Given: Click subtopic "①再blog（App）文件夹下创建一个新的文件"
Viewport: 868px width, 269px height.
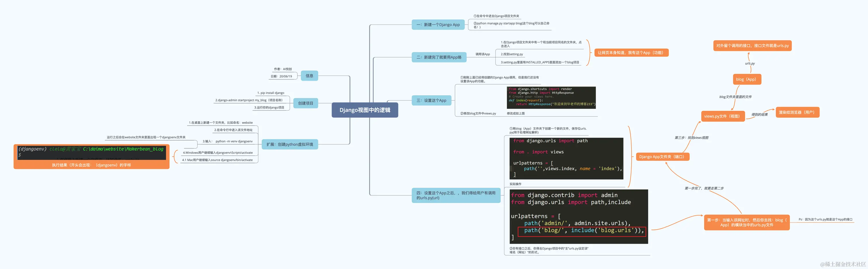Looking at the screenshot, I should (548, 130).
